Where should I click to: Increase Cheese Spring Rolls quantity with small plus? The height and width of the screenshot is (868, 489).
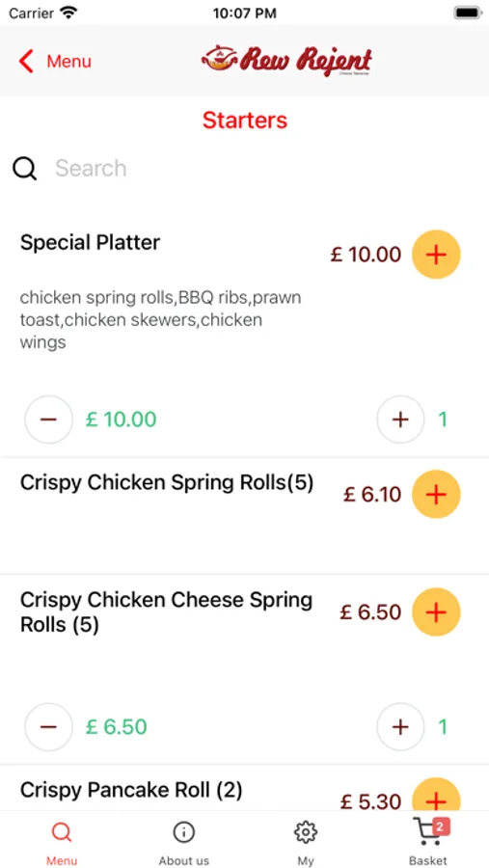click(x=400, y=727)
